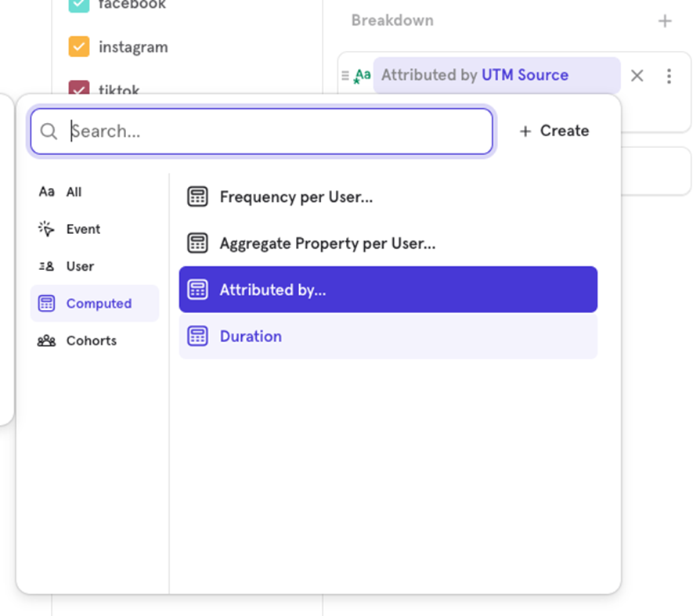Remove the UTM Source breakdown with the X
Image resolution: width=693 pixels, height=616 pixels.
[x=637, y=75]
